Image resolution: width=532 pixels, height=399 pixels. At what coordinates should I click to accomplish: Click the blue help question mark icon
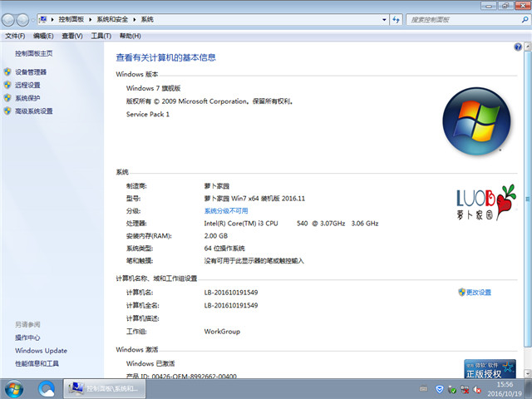pyautogui.click(x=518, y=47)
